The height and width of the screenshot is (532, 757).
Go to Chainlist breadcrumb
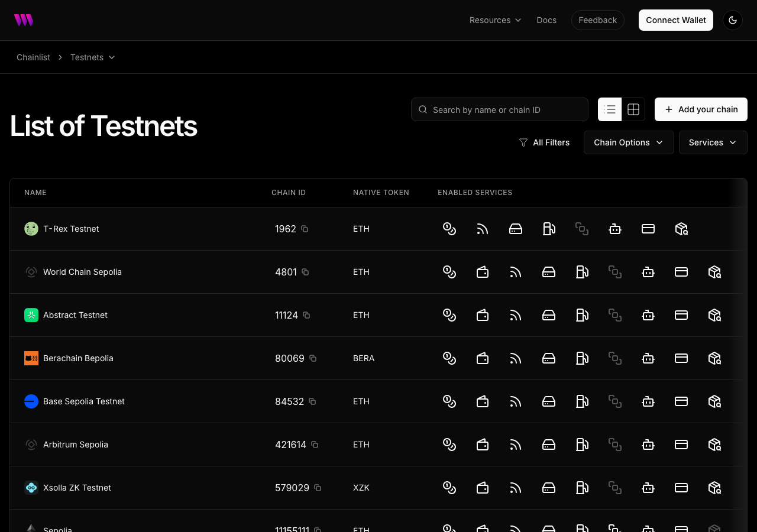pos(33,57)
